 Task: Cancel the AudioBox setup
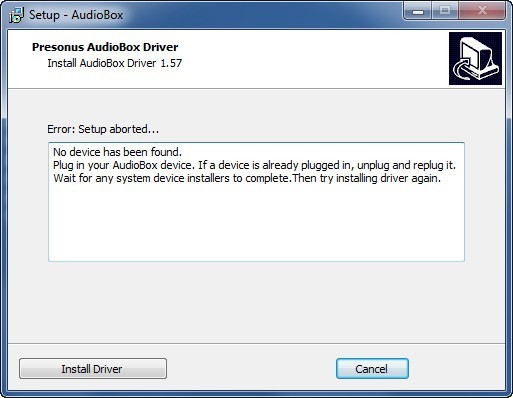(x=372, y=368)
